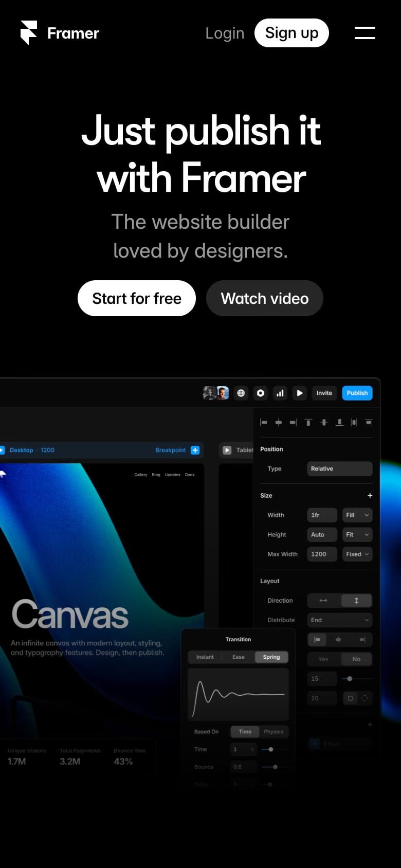The width and height of the screenshot is (401, 868).
Task: Select vertical Direction arrow
Action: click(356, 601)
